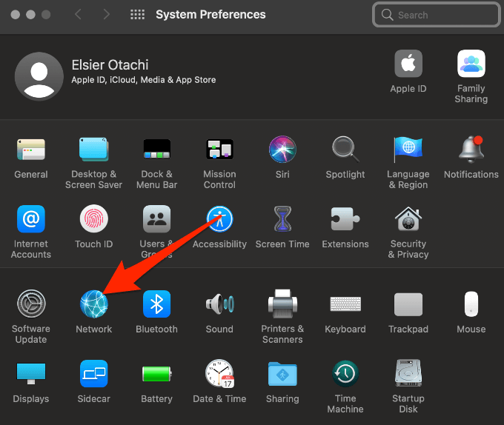Open Startup Disk preferences
This screenshot has height=425, width=504.
click(408, 374)
